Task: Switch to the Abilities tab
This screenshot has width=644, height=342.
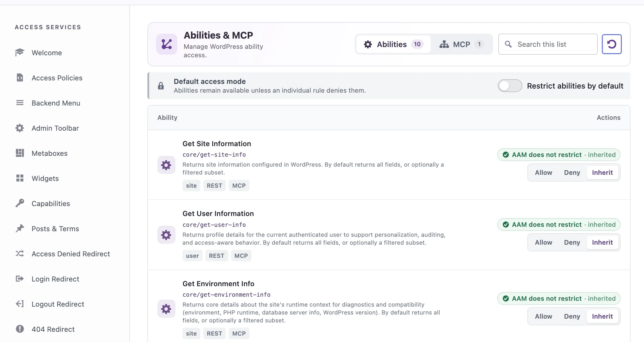Action: pyautogui.click(x=393, y=44)
